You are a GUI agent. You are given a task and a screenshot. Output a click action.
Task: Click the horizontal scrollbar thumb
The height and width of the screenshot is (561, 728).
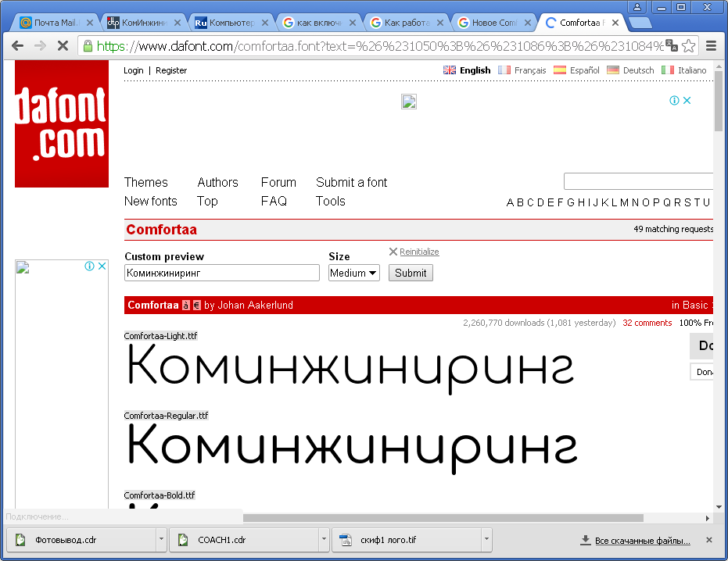click(x=443, y=518)
